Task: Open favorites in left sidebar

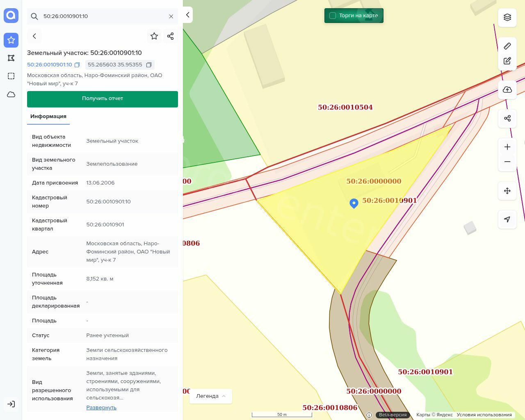Action: coord(11,40)
